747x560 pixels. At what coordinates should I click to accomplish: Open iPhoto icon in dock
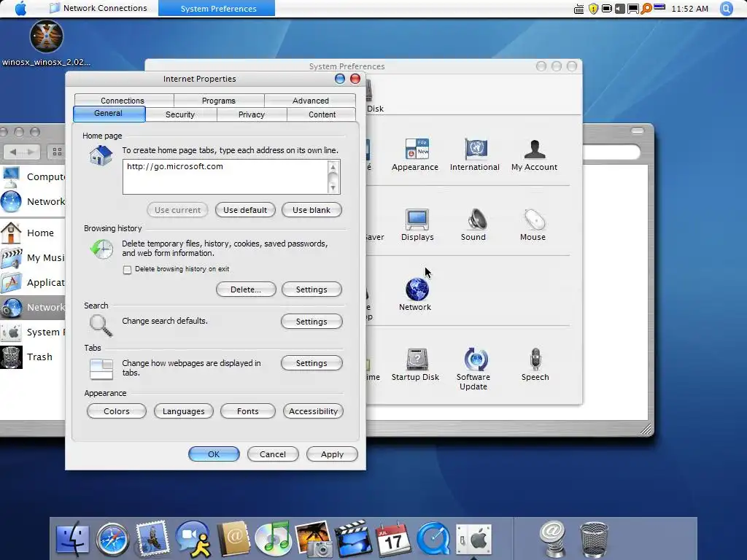[314, 539]
